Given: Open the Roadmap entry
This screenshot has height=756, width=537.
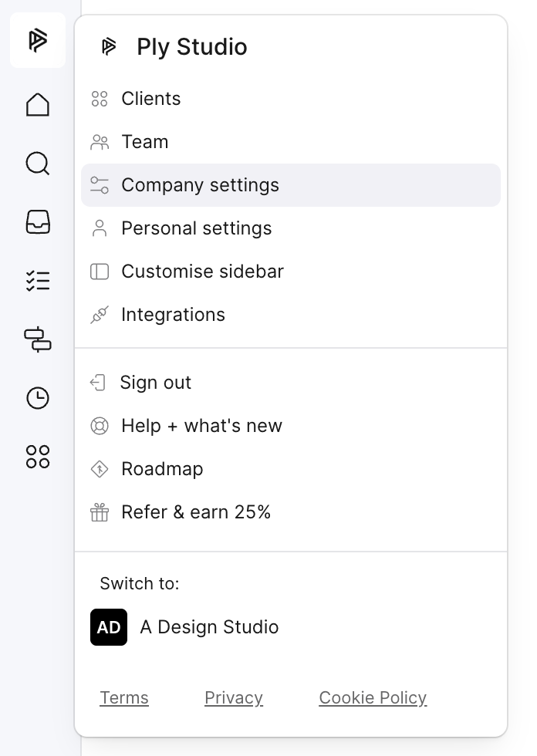Looking at the screenshot, I should [291, 469].
